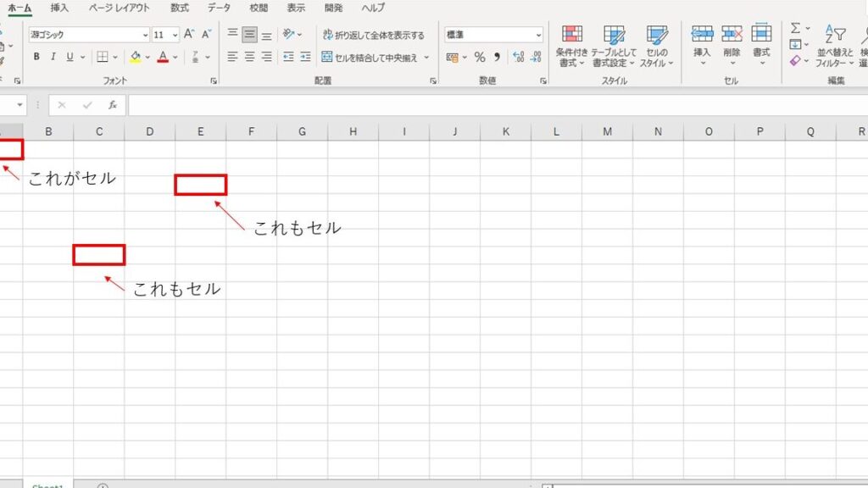Click the text orientation icon
This screenshot has width=868, height=488.
pyautogui.click(x=288, y=34)
